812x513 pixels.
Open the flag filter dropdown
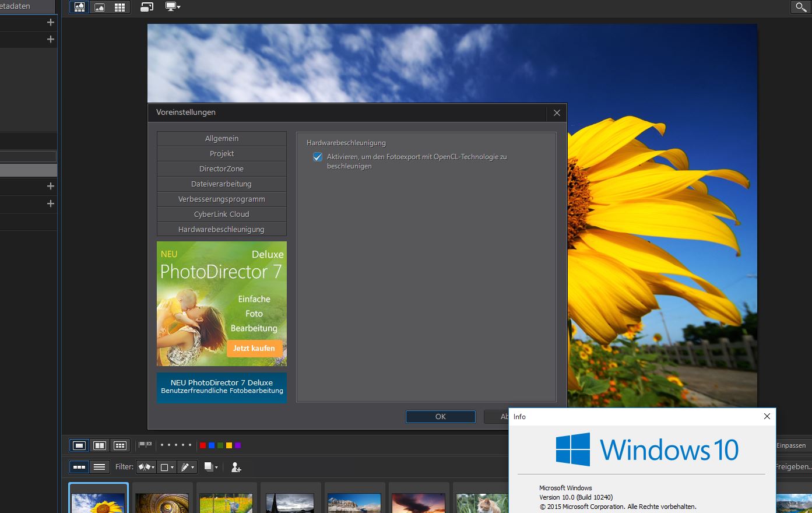[x=146, y=467]
